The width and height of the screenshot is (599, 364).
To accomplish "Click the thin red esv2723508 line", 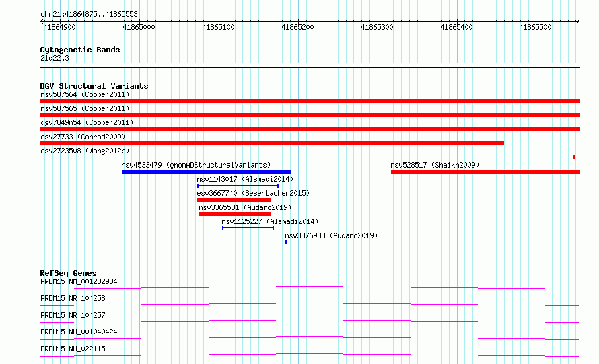I will (307, 157).
